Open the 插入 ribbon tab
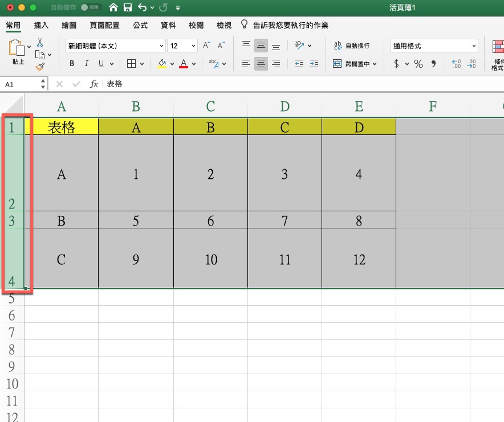The height and width of the screenshot is (422, 504). click(41, 25)
